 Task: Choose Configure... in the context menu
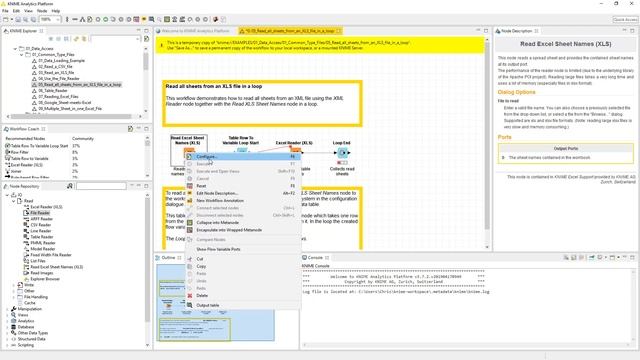click(x=243, y=156)
